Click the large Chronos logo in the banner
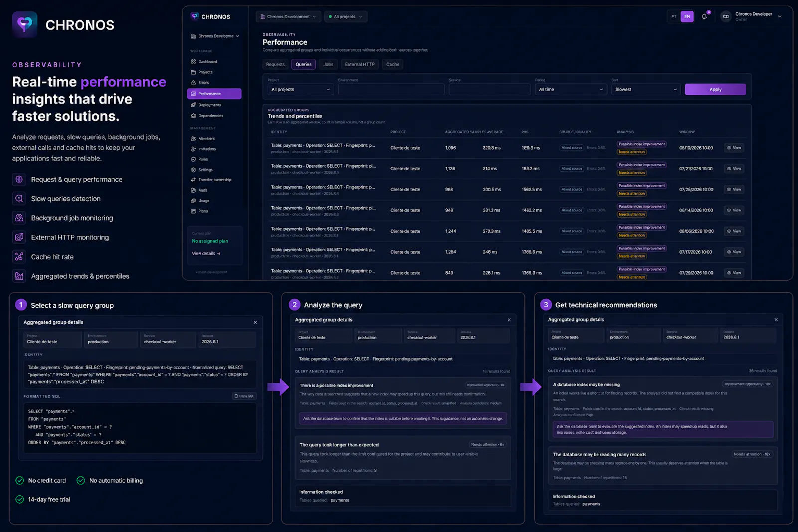 pos(25,24)
